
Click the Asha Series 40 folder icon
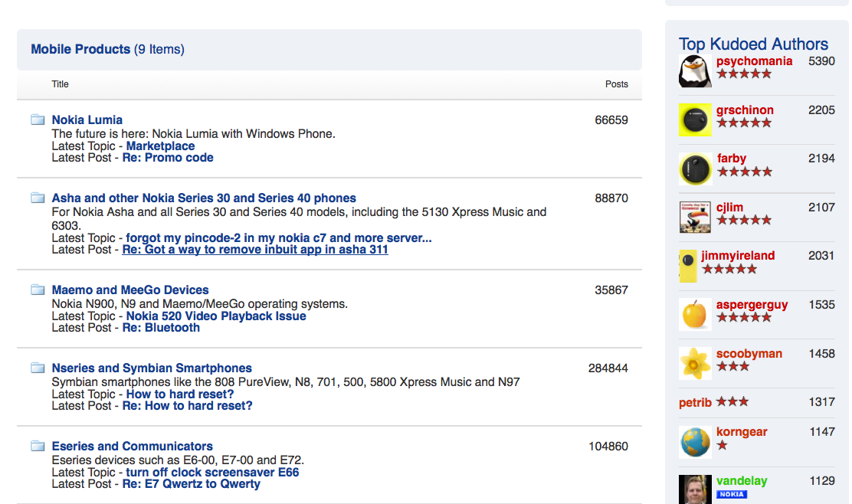coord(38,197)
